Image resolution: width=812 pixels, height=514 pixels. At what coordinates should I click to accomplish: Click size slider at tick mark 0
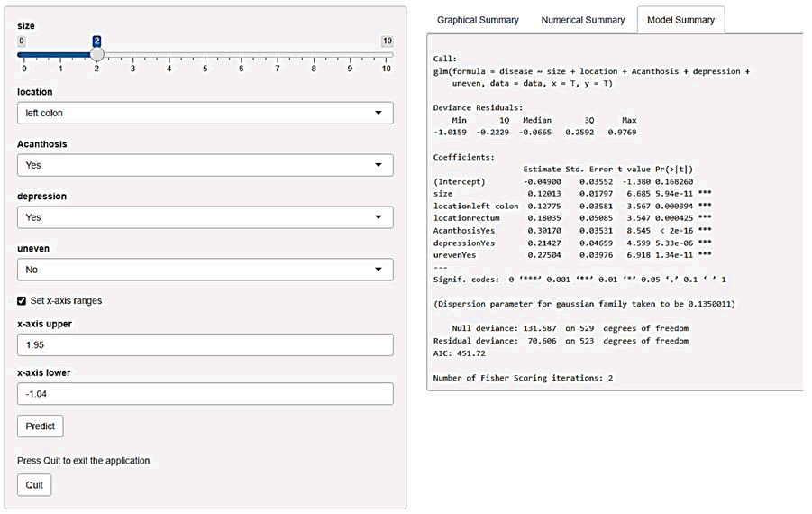(x=24, y=54)
